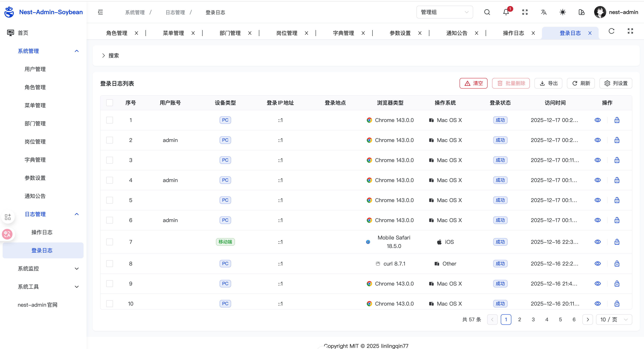Reload the page with the tab-bar refresh icon

tap(611, 31)
